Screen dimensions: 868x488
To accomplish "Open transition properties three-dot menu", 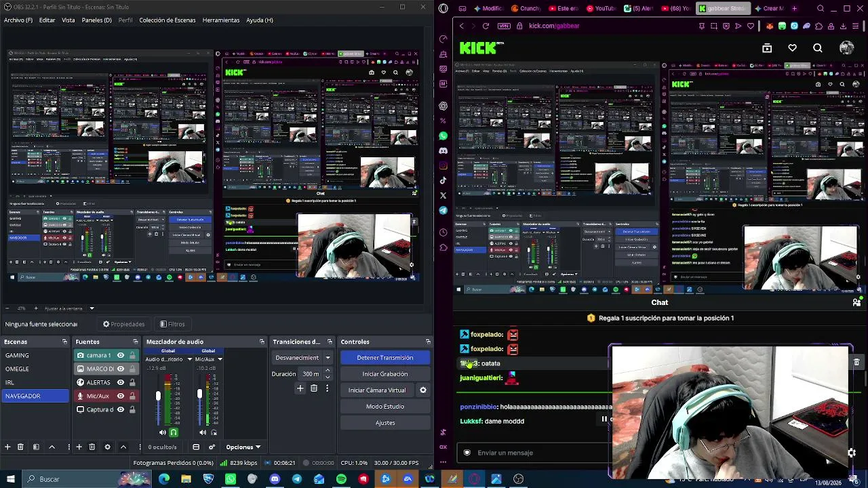I will tap(327, 388).
